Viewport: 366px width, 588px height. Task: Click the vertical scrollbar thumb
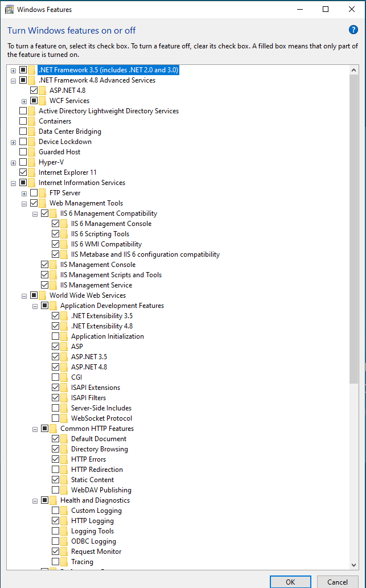(x=353, y=228)
